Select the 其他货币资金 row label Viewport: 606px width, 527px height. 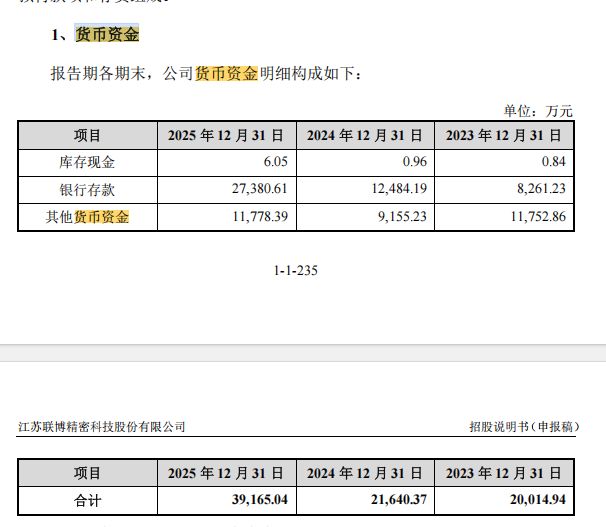pyautogui.click(x=87, y=217)
